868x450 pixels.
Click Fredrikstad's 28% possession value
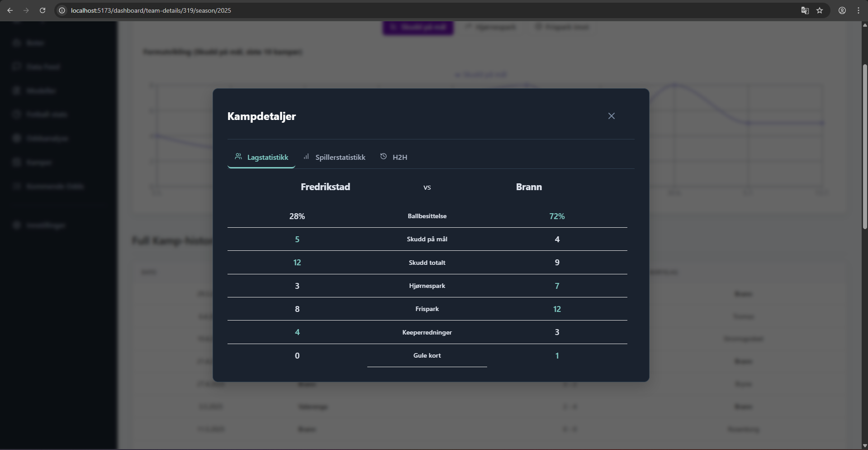point(297,216)
